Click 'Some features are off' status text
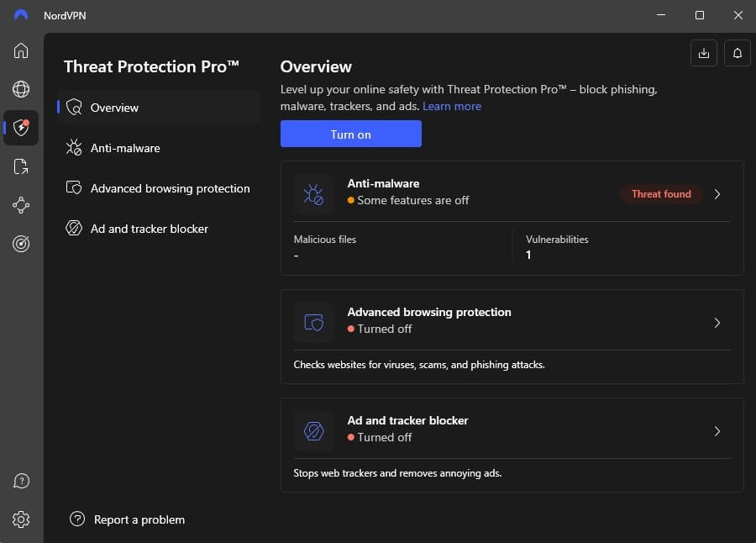Viewport: 756px width, 543px height. [x=413, y=200]
